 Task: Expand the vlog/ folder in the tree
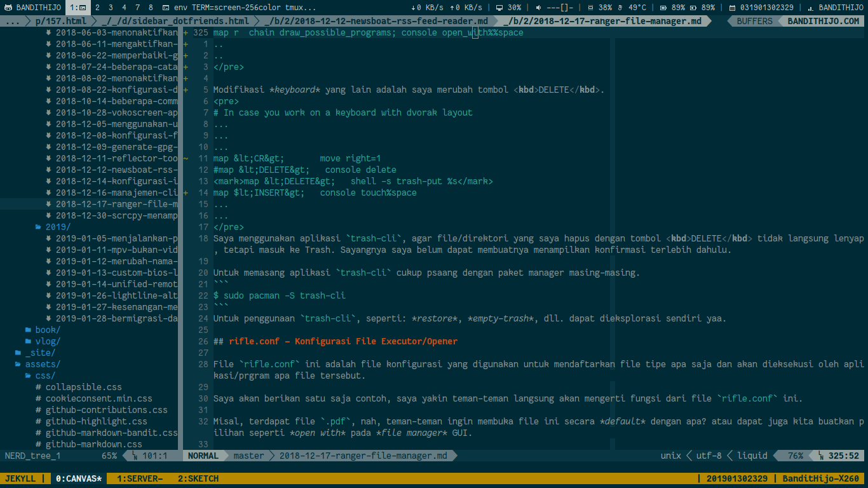(47, 341)
